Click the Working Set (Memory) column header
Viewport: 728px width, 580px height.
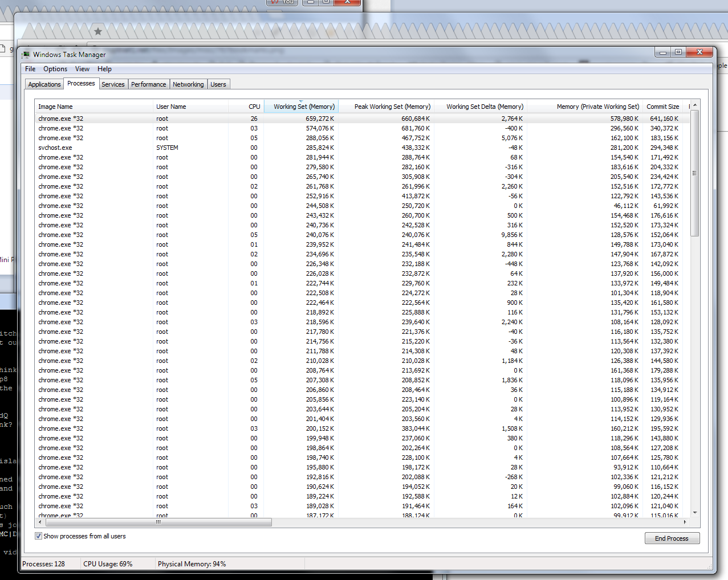click(x=301, y=107)
